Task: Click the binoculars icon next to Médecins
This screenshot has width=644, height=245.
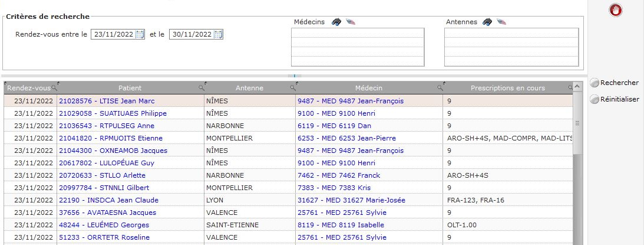Action: [x=336, y=22]
